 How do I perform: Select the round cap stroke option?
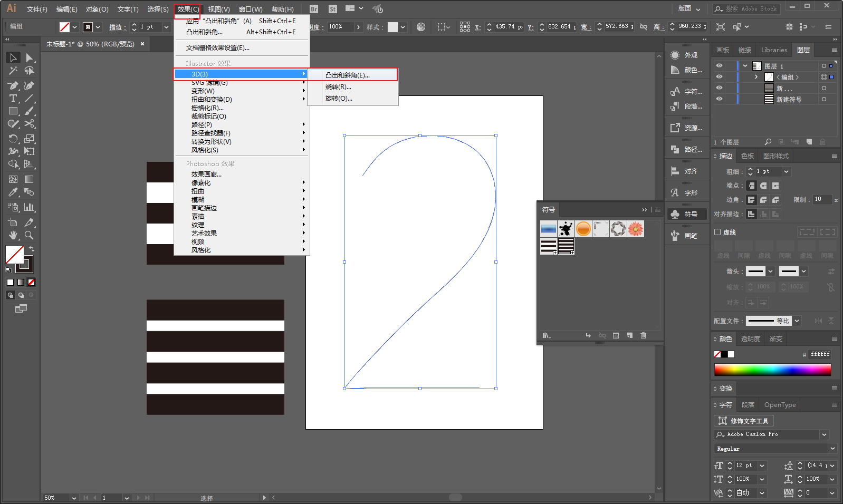click(x=763, y=186)
